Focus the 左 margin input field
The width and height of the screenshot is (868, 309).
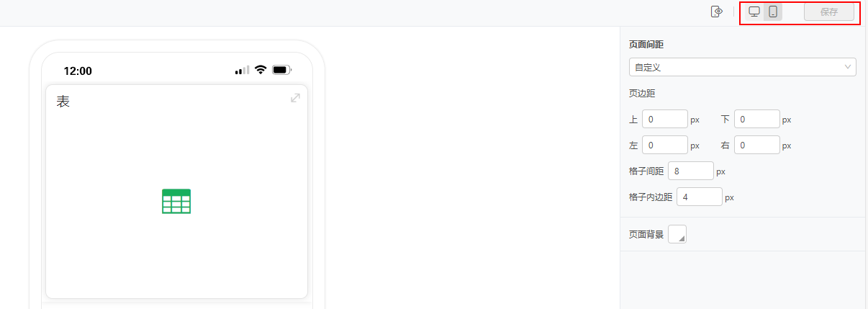tap(665, 145)
